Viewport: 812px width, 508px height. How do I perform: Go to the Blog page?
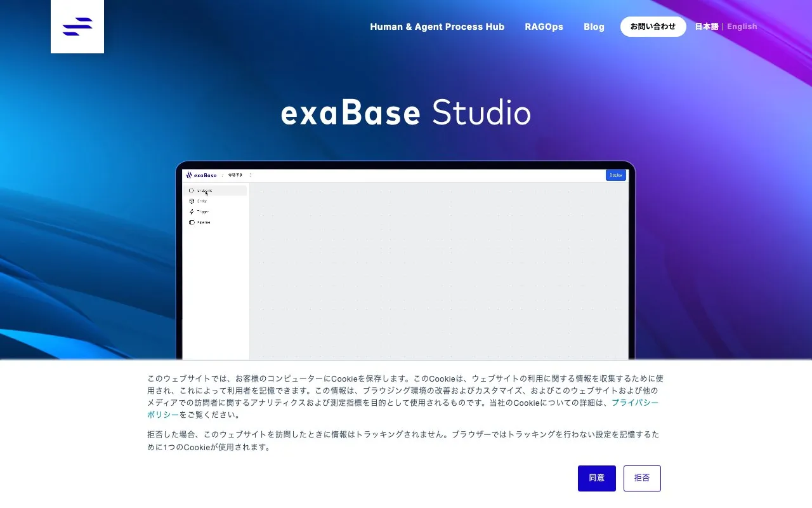click(594, 27)
